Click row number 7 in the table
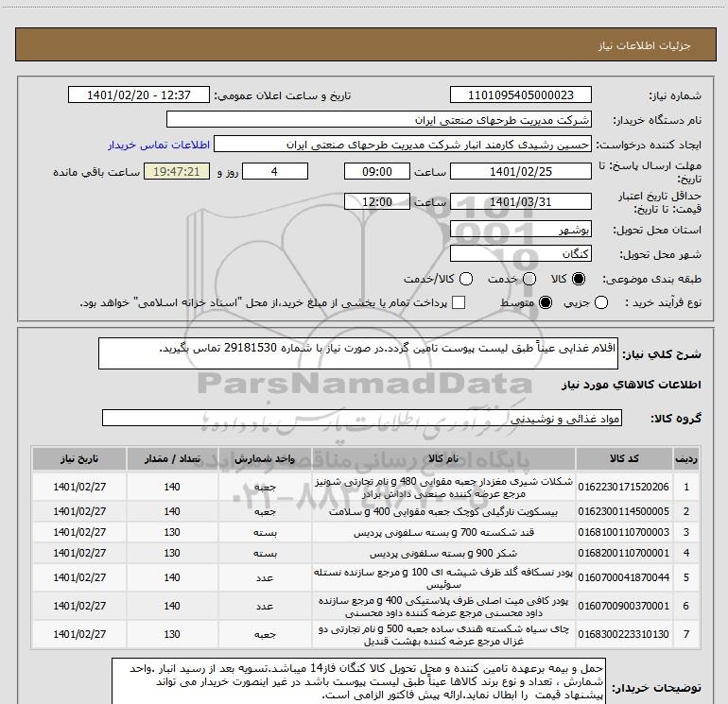Viewport: 728px width, 704px height. point(685,634)
